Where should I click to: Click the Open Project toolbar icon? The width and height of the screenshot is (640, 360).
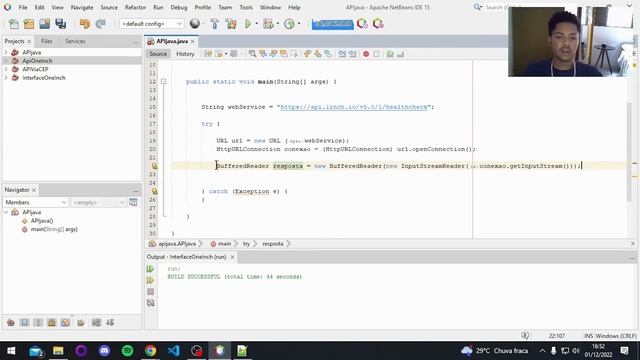44,24
